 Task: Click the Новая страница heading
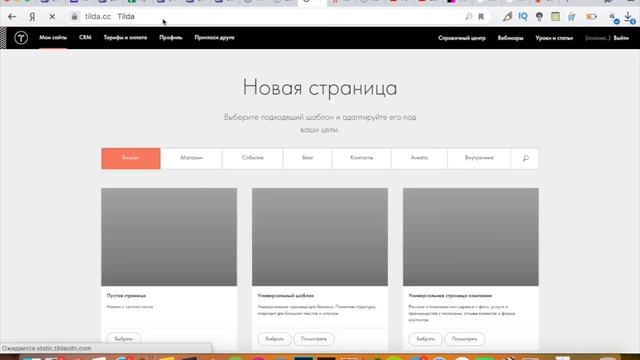click(320, 88)
